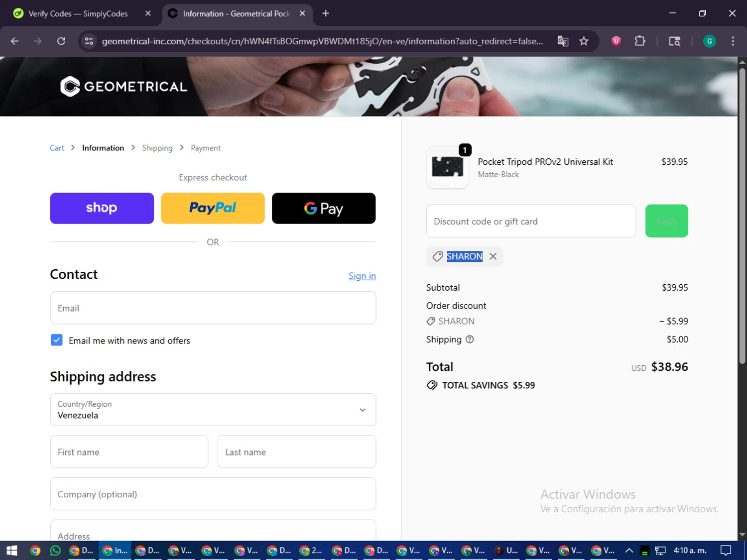The width and height of the screenshot is (747, 560).
Task: Click the Total Savings tag icon
Action: [x=432, y=385]
